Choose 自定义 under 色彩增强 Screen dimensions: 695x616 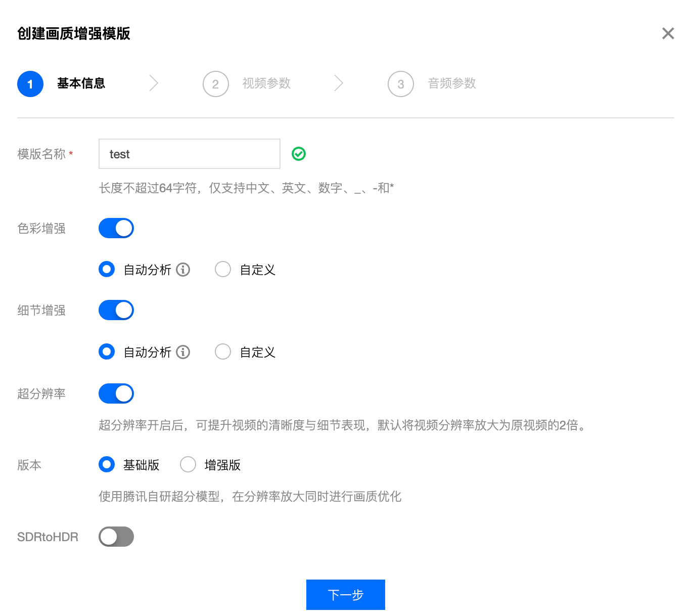click(223, 269)
